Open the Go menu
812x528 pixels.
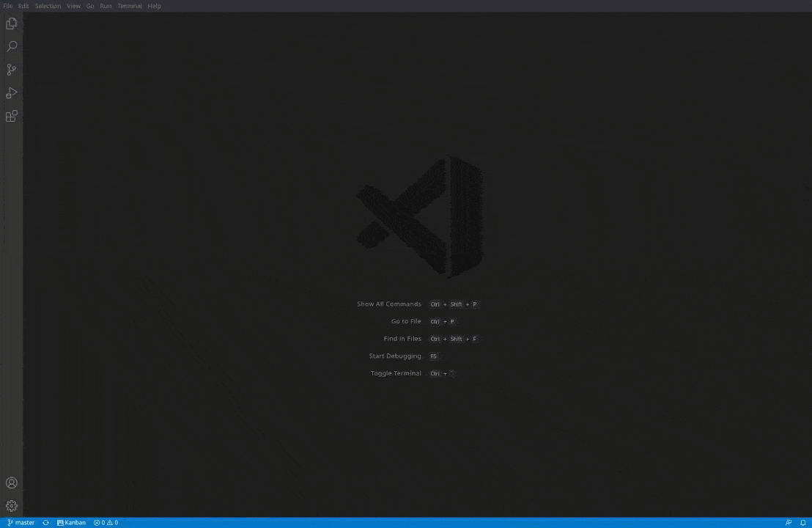90,6
